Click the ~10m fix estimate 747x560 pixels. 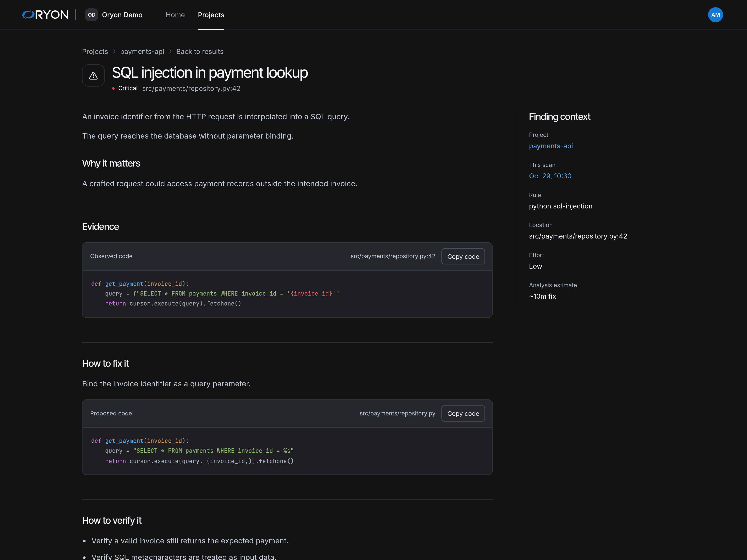pos(542,296)
